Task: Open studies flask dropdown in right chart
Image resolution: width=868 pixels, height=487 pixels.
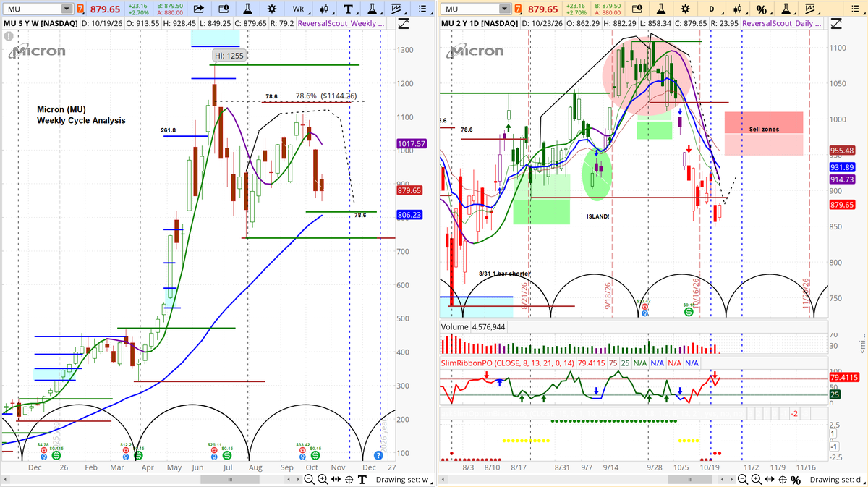Action: coord(787,9)
